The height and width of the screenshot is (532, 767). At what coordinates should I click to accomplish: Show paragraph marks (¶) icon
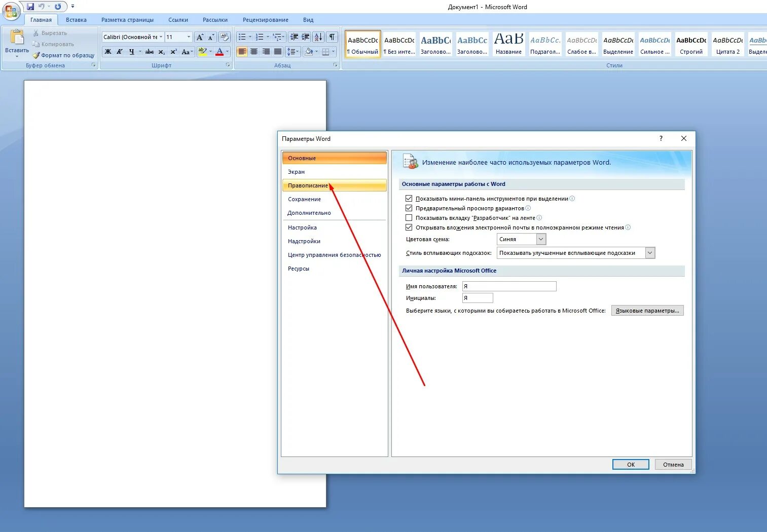point(332,37)
